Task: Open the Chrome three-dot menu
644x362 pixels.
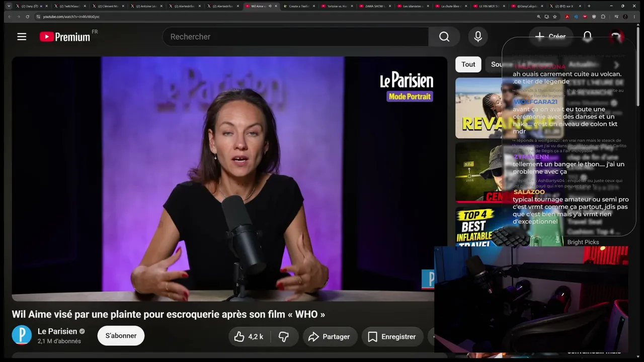Action: coord(634,17)
